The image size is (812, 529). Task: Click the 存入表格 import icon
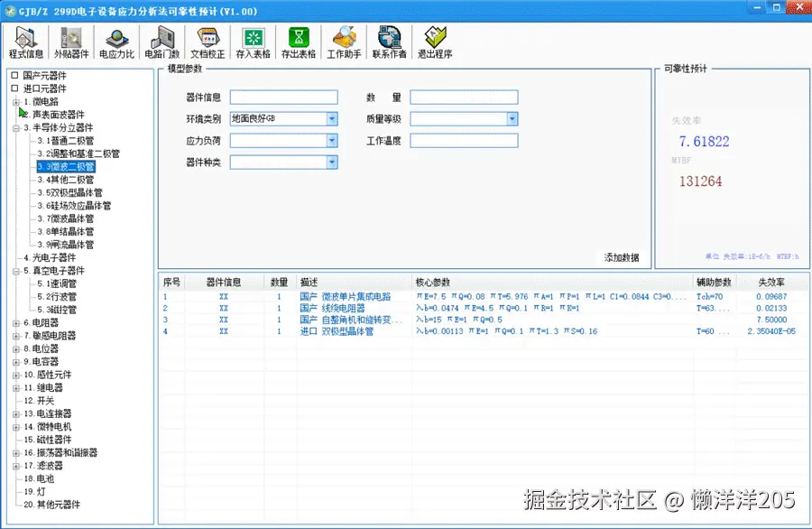point(253,42)
